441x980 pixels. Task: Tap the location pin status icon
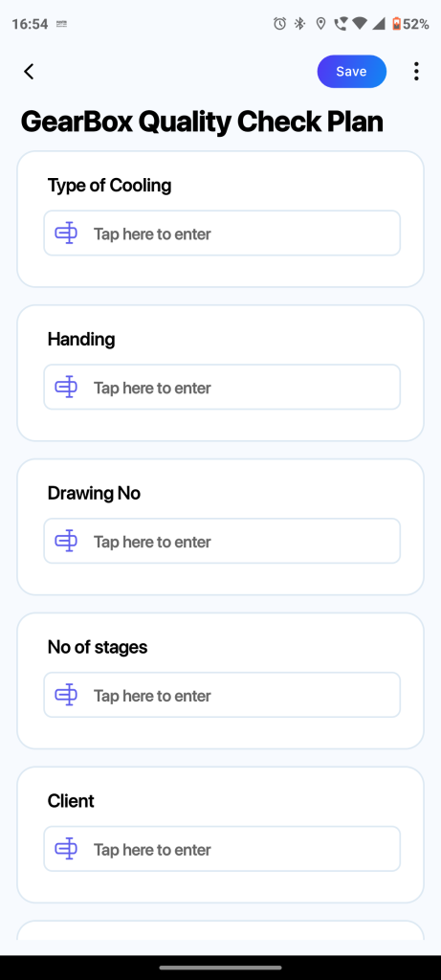click(x=320, y=24)
